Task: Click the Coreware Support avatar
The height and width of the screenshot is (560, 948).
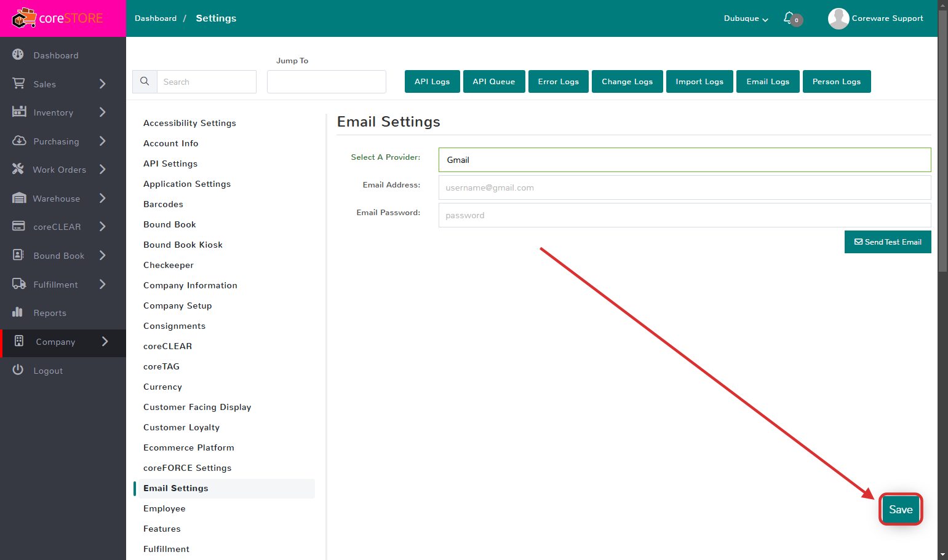Action: click(838, 18)
